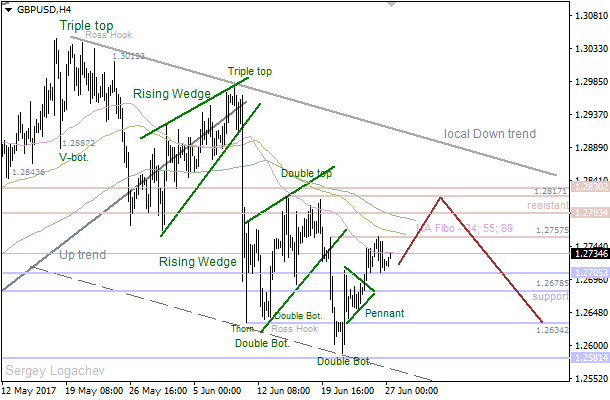Select the 'support' zone label

tap(549, 297)
